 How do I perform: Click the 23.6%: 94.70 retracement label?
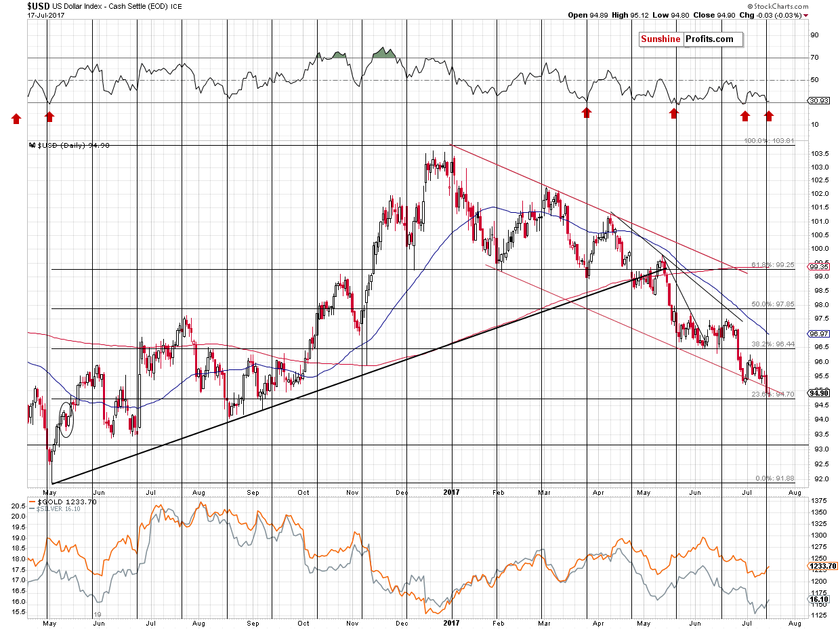(772, 394)
